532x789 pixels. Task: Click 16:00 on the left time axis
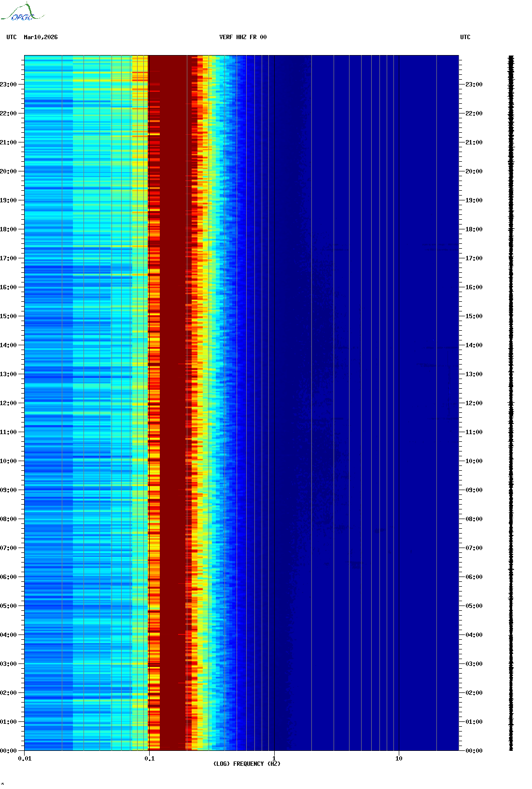[x=8, y=287]
